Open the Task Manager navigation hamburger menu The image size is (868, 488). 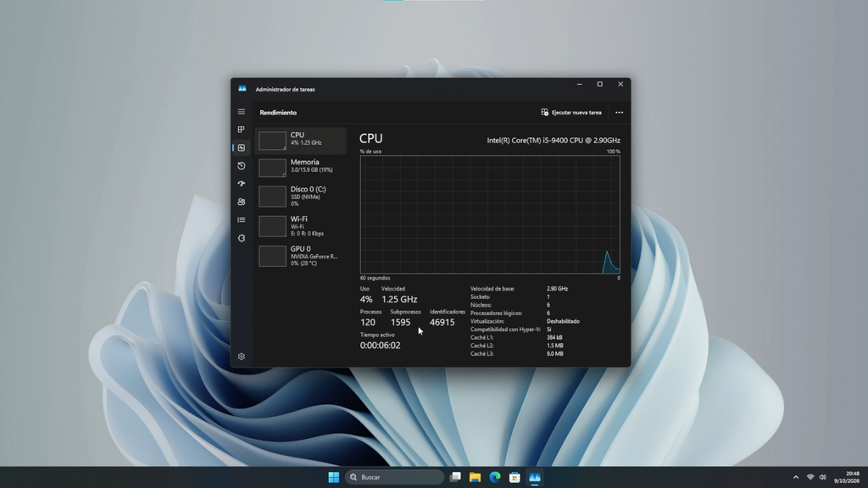click(x=242, y=112)
